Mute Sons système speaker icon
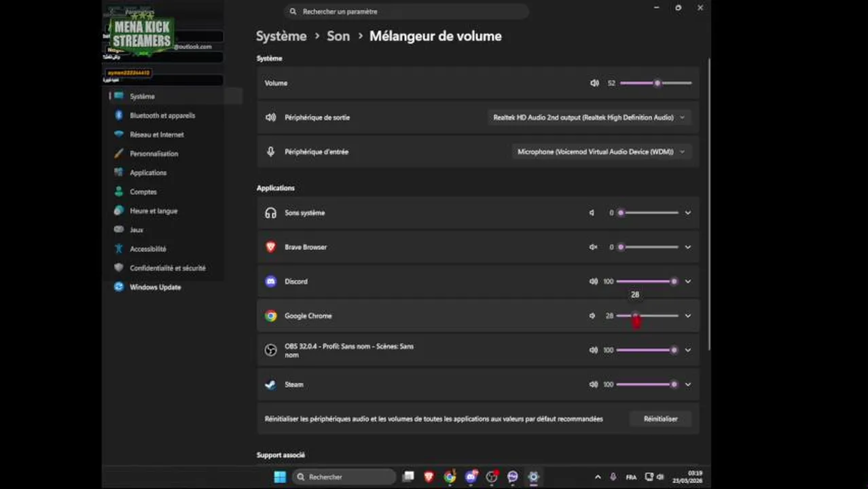 point(592,213)
